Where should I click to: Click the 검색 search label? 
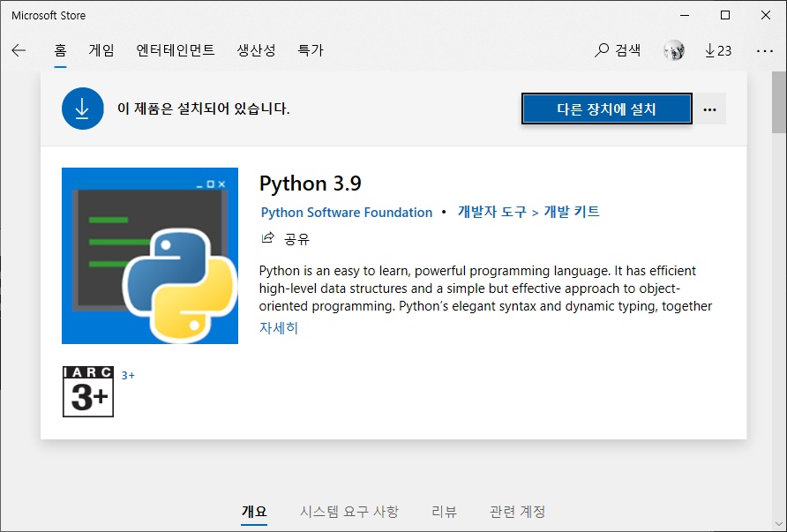628,50
